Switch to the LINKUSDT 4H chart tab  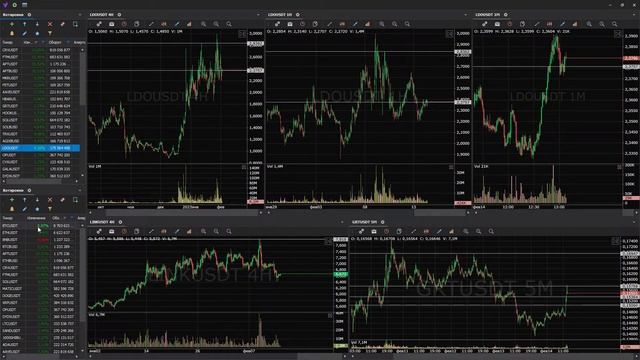click(102, 222)
